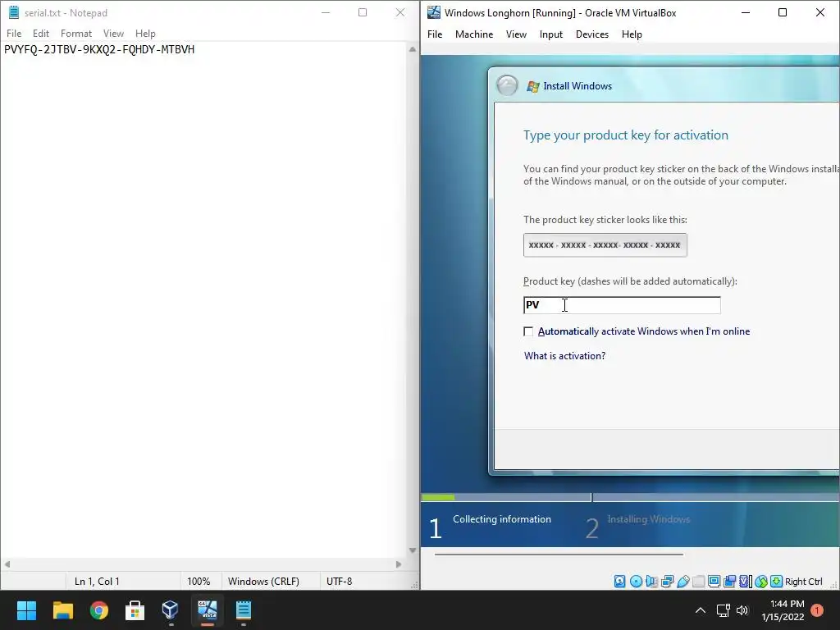The height and width of the screenshot is (630, 840).
Task: Open Microsoft Store from the taskbar
Action: click(135, 609)
